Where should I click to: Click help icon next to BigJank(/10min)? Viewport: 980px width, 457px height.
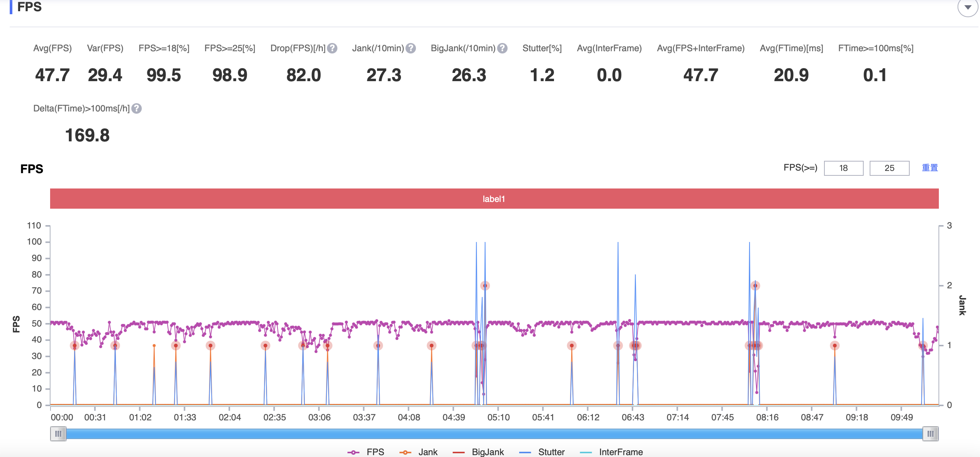502,48
